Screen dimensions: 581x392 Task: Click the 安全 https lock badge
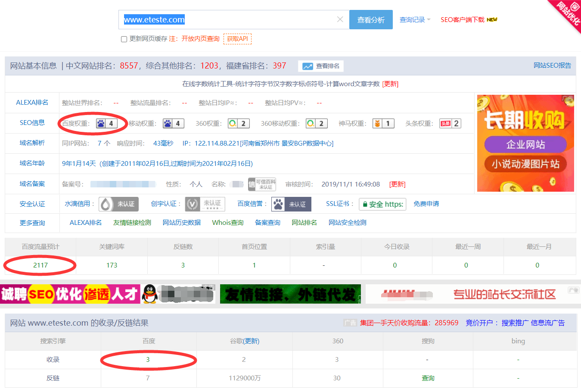(x=382, y=204)
